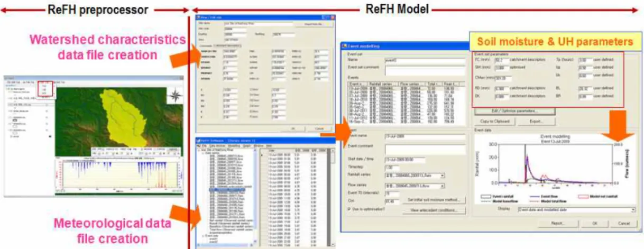Screen dimensions: 644x249
Task: Open Modelling menu in ReFH Software window
Action: [x=234, y=145]
